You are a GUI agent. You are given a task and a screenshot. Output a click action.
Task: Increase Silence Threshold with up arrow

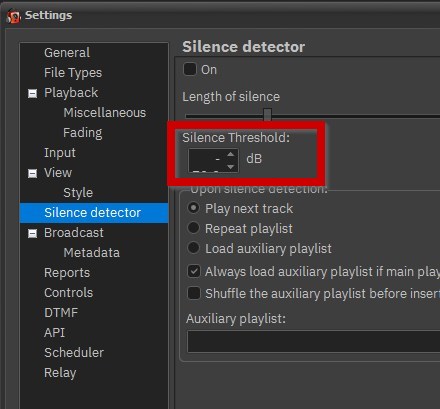(231, 154)
